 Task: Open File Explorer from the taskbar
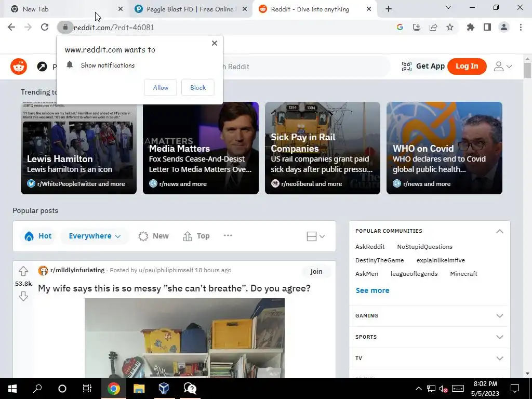point(139,389)
